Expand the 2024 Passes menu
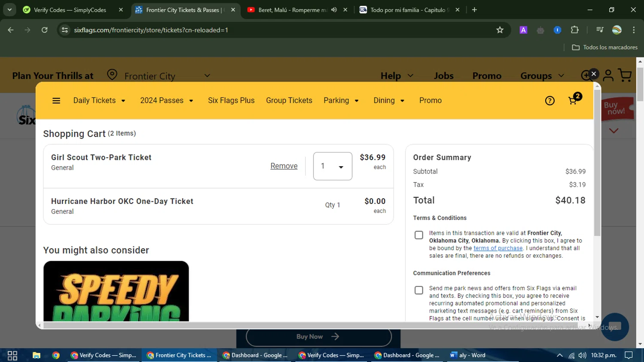This screenshot has width=644, height=362. (167, 100)
